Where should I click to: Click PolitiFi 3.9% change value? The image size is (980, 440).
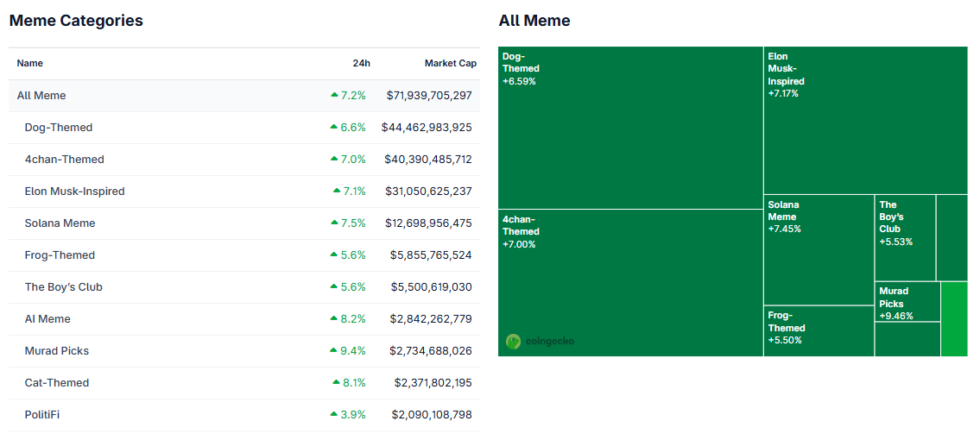353,414
